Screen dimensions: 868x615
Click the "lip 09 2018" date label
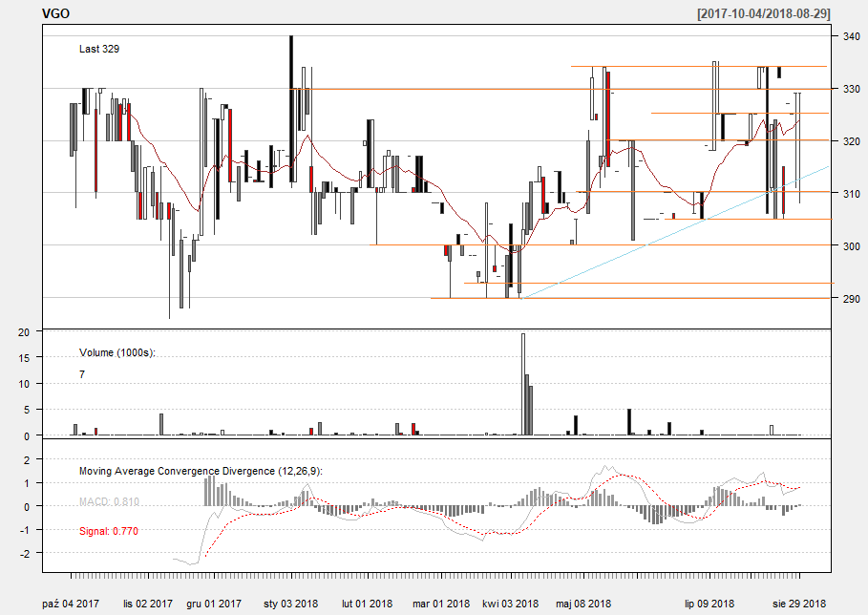click(x=709, y=604)
